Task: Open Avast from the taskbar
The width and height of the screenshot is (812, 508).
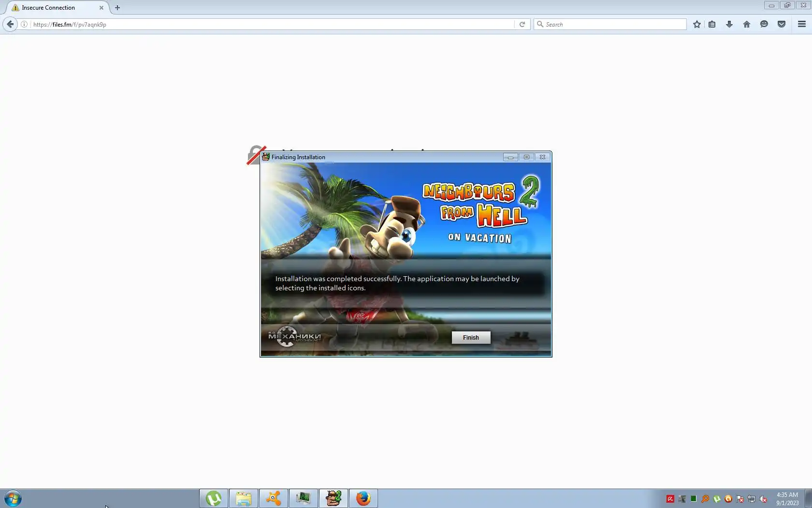Action: (x=274, y=498)
